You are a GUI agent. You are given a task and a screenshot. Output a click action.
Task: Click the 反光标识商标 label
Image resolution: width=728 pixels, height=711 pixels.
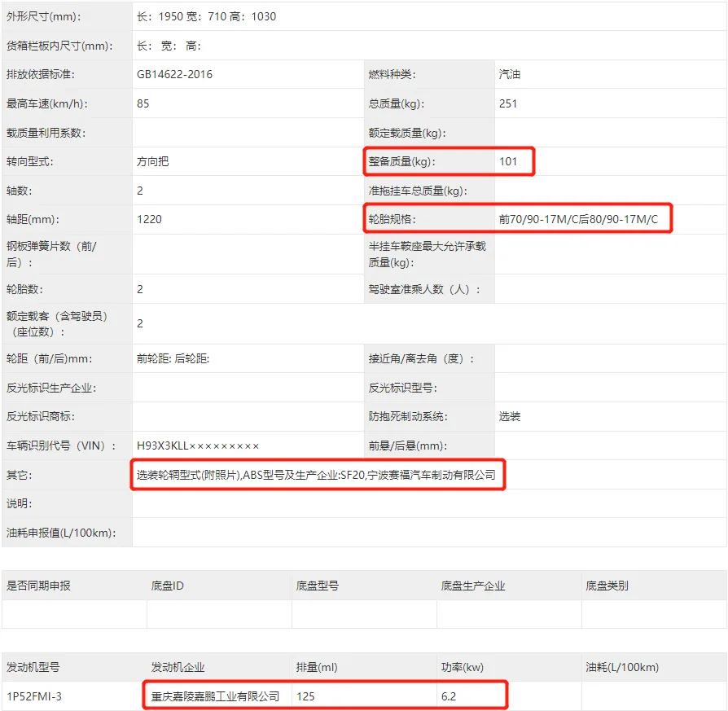tap(41, 416)
